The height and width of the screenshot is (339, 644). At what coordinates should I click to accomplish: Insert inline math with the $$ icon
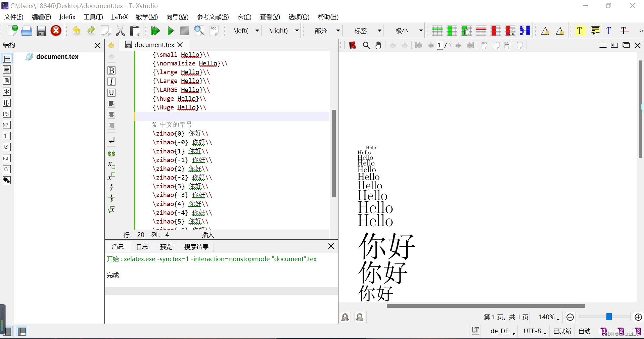(111, 154)
